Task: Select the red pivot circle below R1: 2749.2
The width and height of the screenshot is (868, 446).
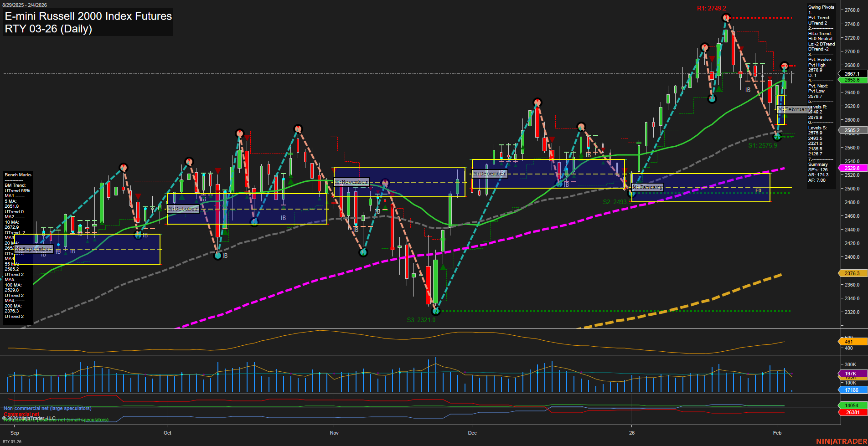Action: [x=726, y=18]
